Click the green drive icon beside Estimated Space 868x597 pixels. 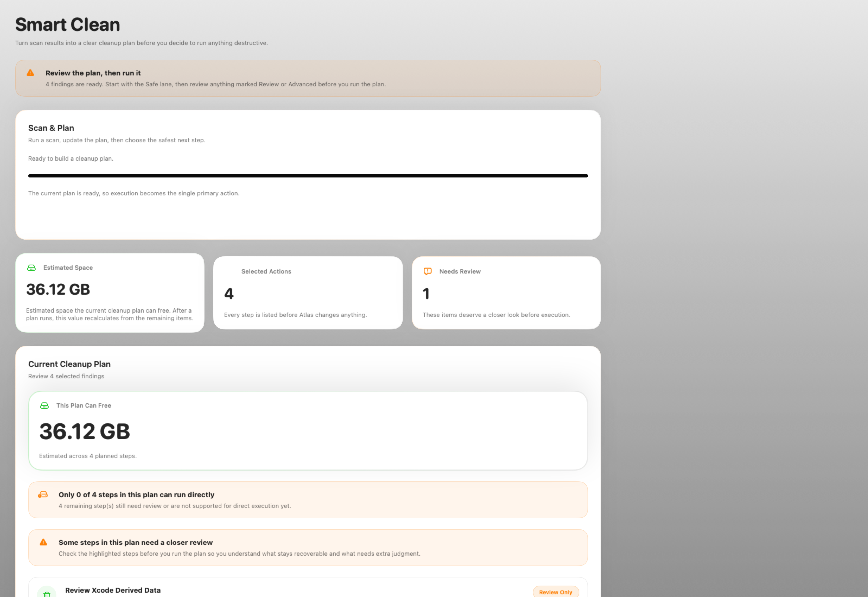pyautogui.click(x=31, y=268)
